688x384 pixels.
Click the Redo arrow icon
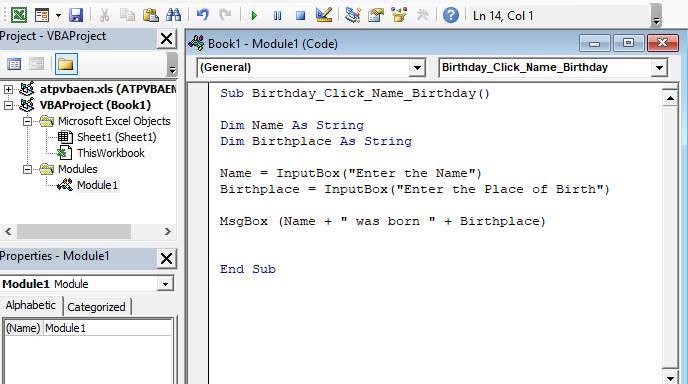[x=225, y=16]
